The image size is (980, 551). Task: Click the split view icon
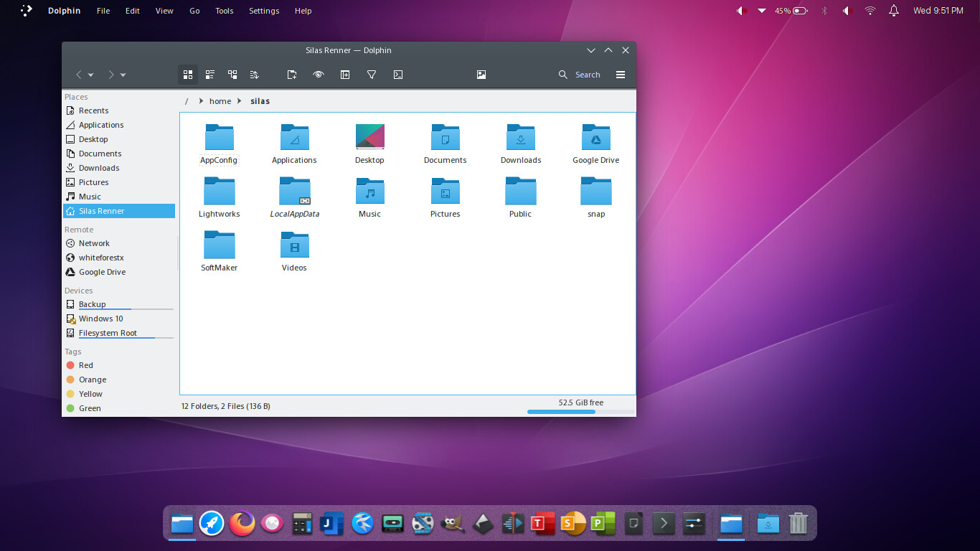coord(345,75)
